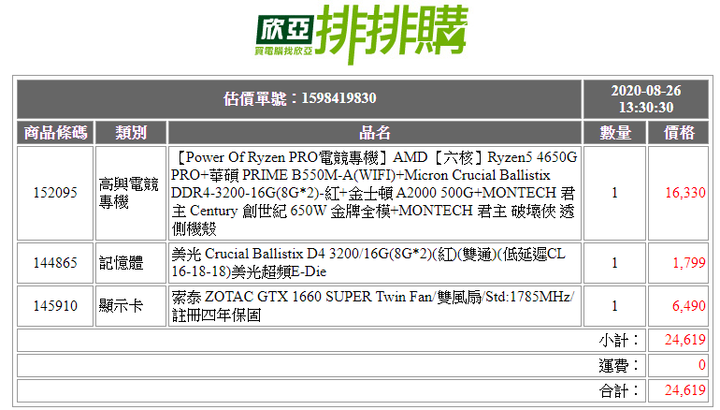This screenshot has height=410, width=720.
Task: Click the 索泰 ZOTAC GTX 1660 SUPER product name
Action: click(373, 306)
